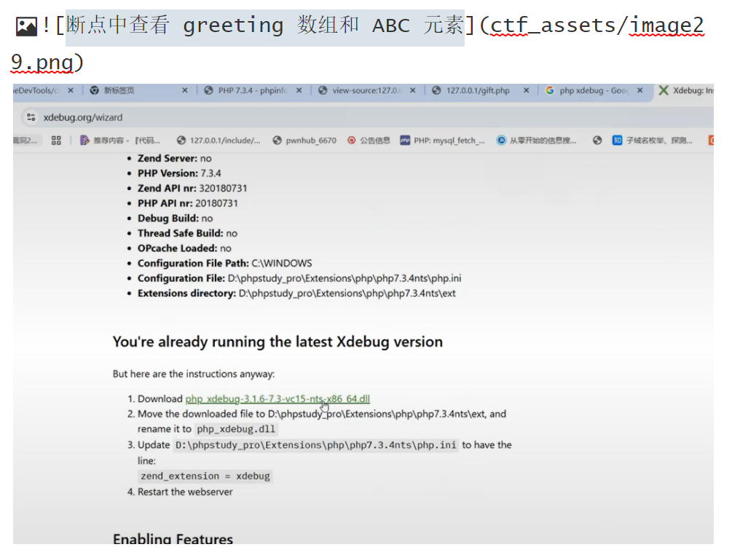Click the unlabeled globe bookmark icon
The width and height of the screenshot is (756, 547).
point(597,141)
